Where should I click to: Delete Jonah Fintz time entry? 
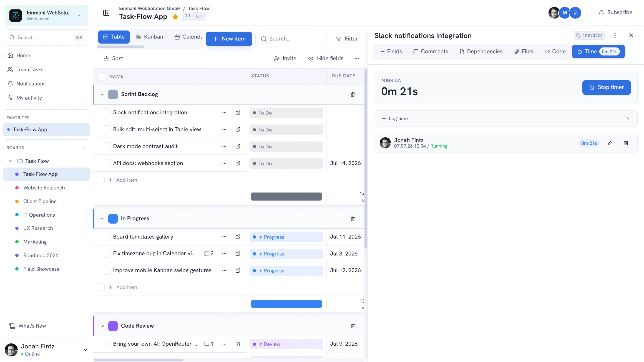pyautogui.click(x=626, y=143)
